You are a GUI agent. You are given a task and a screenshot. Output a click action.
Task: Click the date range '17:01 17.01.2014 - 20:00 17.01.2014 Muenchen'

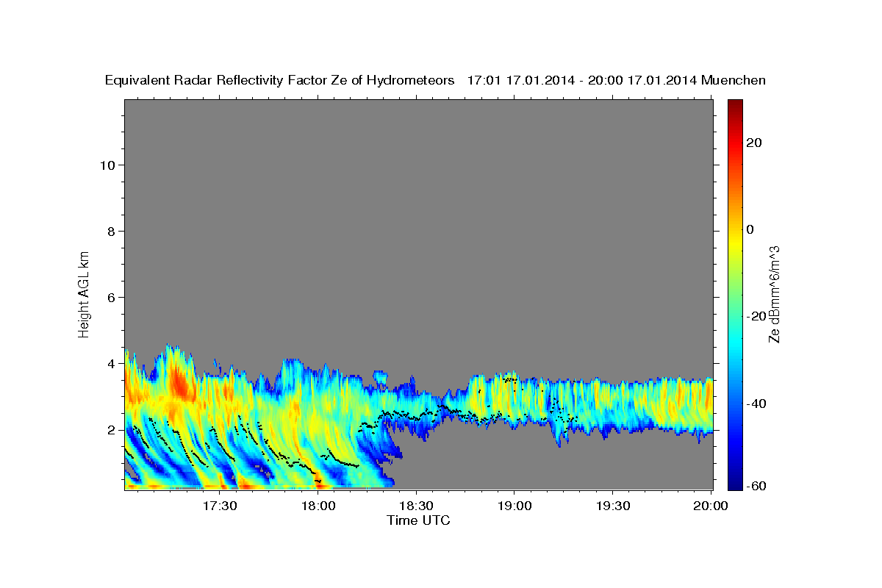(617, 81)
